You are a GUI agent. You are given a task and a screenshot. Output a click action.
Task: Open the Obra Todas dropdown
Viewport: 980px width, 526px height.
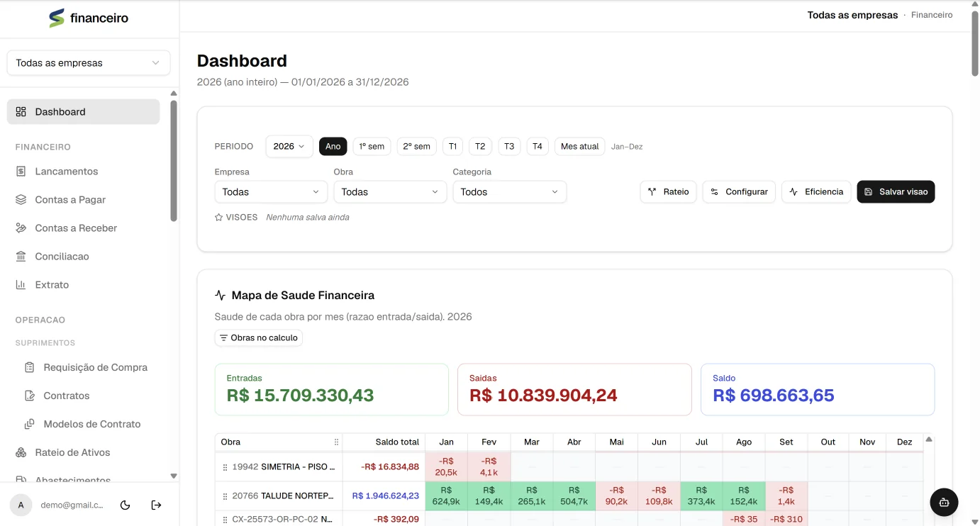coord(390,192)
